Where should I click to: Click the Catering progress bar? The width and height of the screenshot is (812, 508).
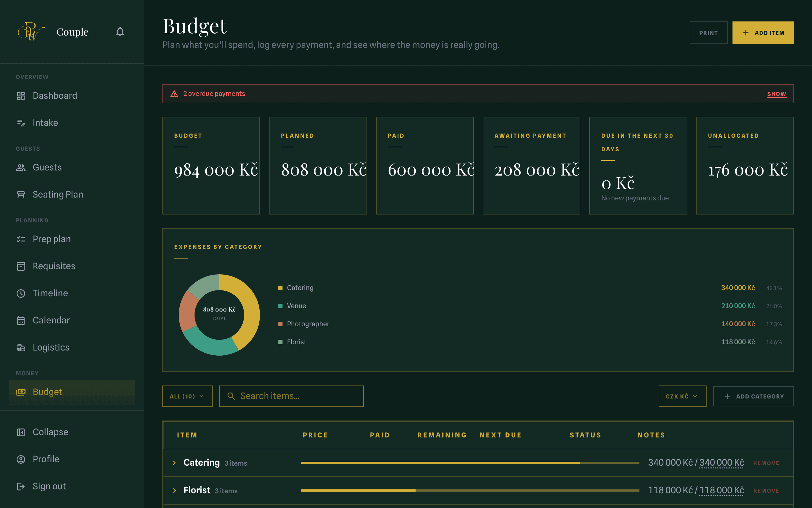(470, 463)
